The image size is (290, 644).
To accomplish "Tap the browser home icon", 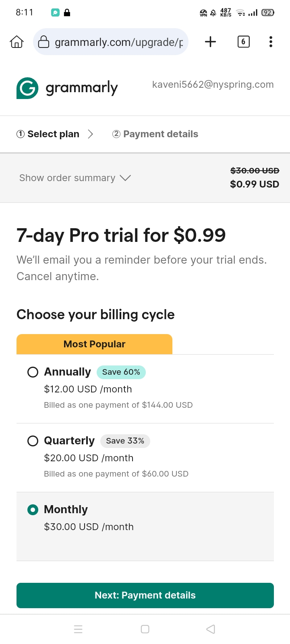I will click(x=17, y=42).
